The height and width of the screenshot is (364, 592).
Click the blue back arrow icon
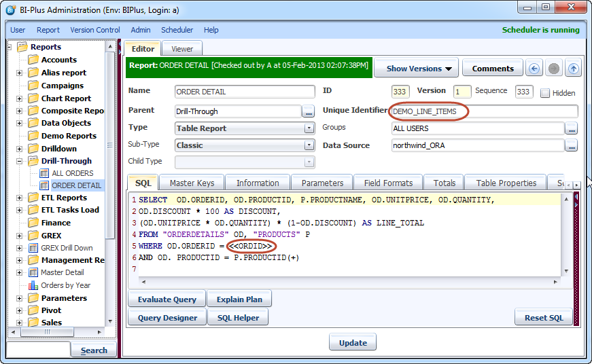pyautogui.click(x=534, y=69)
